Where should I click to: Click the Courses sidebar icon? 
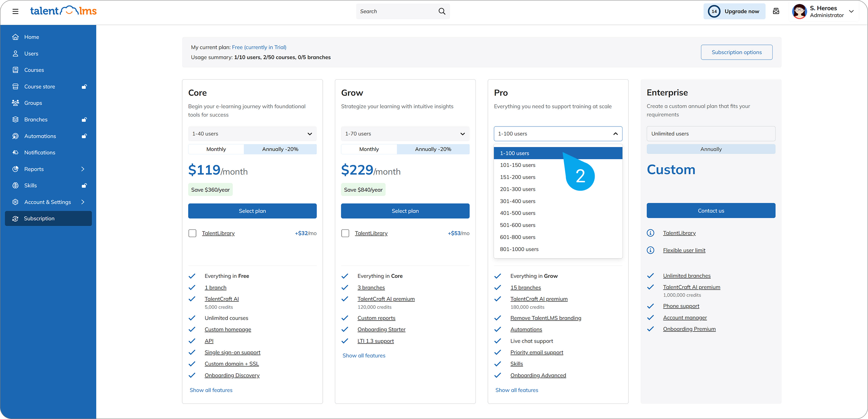click(15, 70)
